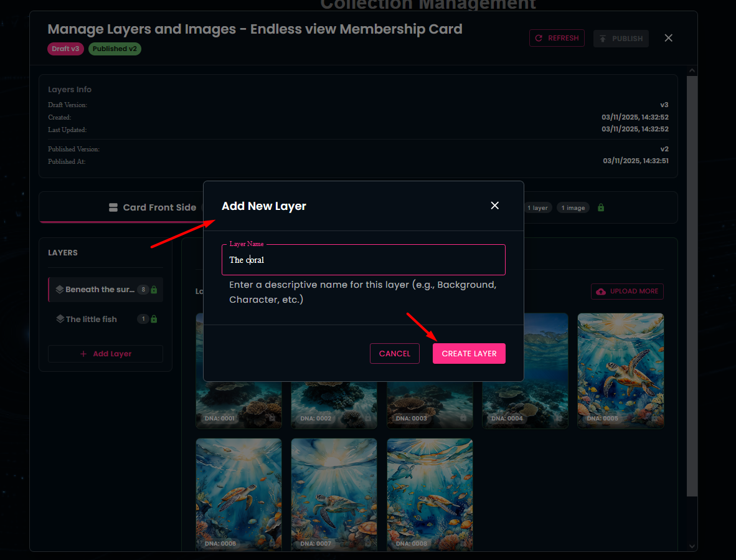
Task: Click lock icon on Beneath the sur... layer
Action: pyautogui.click(x=154, y=290)
